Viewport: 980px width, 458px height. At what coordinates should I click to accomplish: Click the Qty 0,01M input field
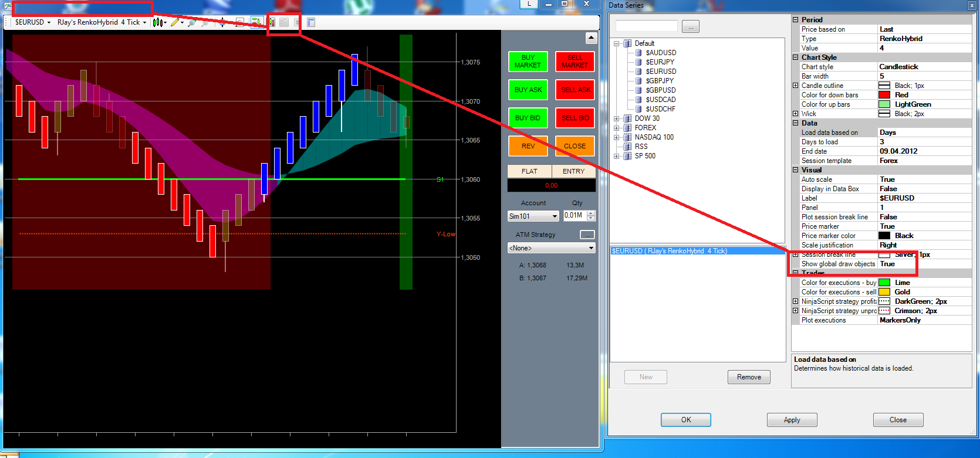(575, 216)
